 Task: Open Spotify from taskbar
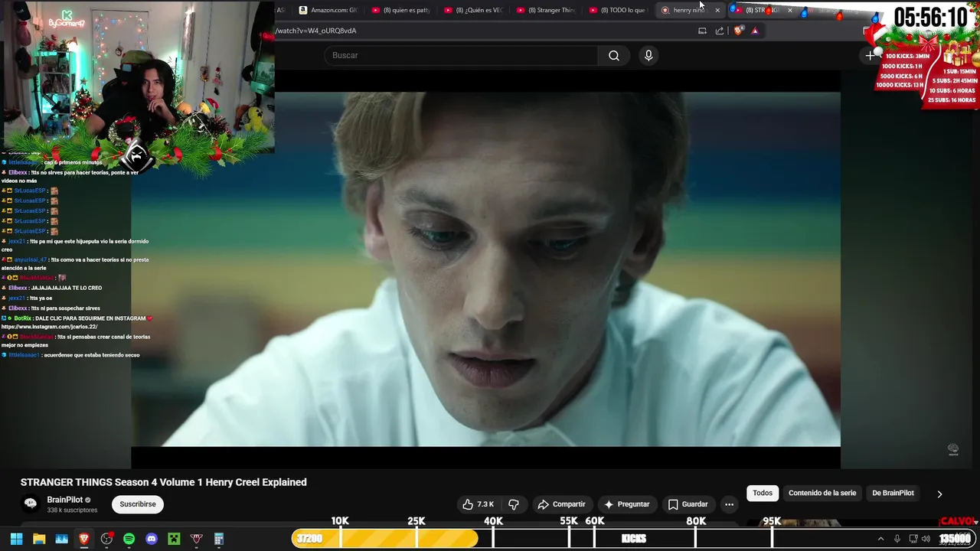click(129, 539)
